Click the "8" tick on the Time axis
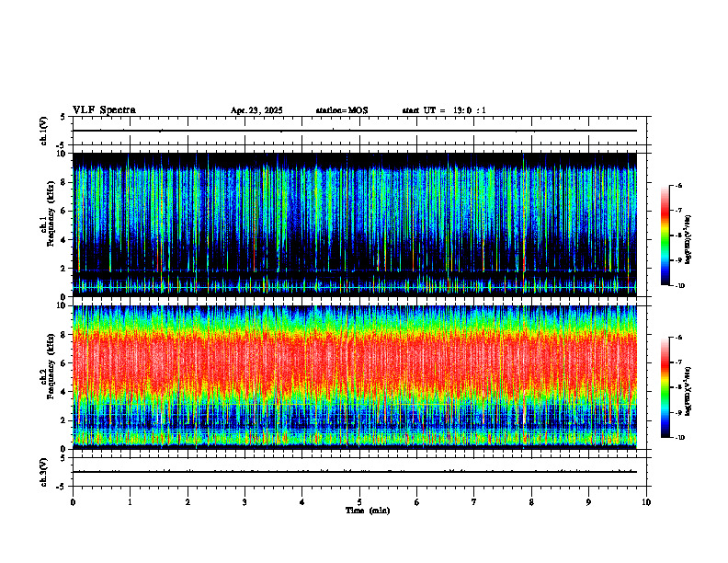This screenshot has width=728, height=563. [531, 502]
